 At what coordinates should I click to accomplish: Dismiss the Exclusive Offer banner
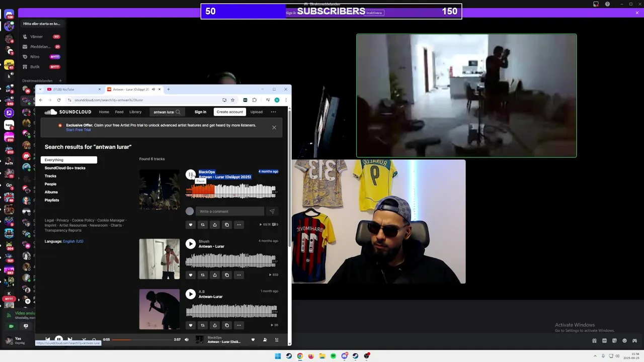click(274, 128)
